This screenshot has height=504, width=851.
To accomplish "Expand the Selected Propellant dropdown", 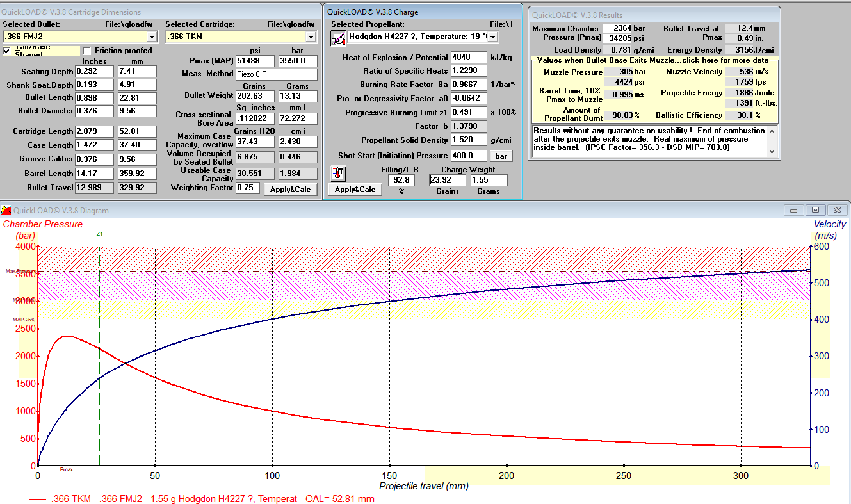I will click(492, 37).
